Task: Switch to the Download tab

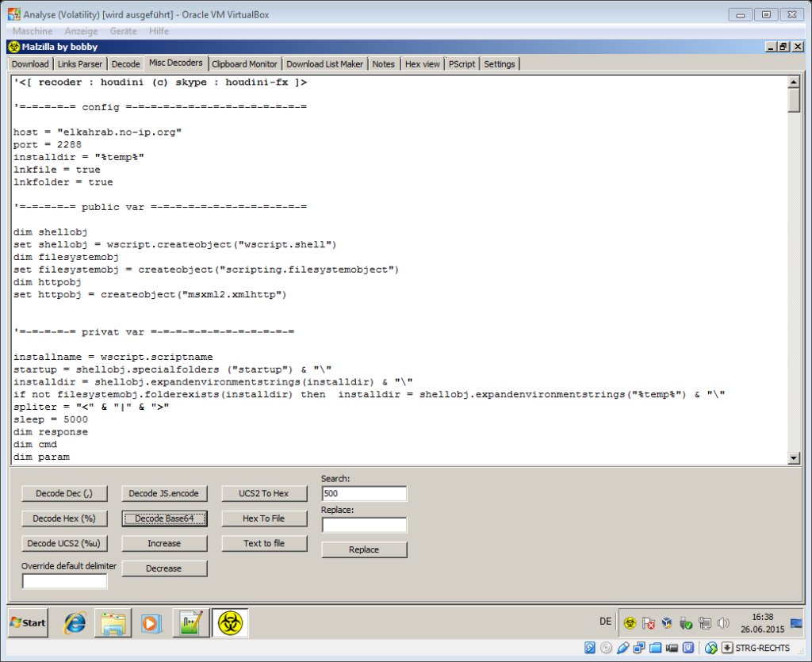Action: (x=30, y=64)
